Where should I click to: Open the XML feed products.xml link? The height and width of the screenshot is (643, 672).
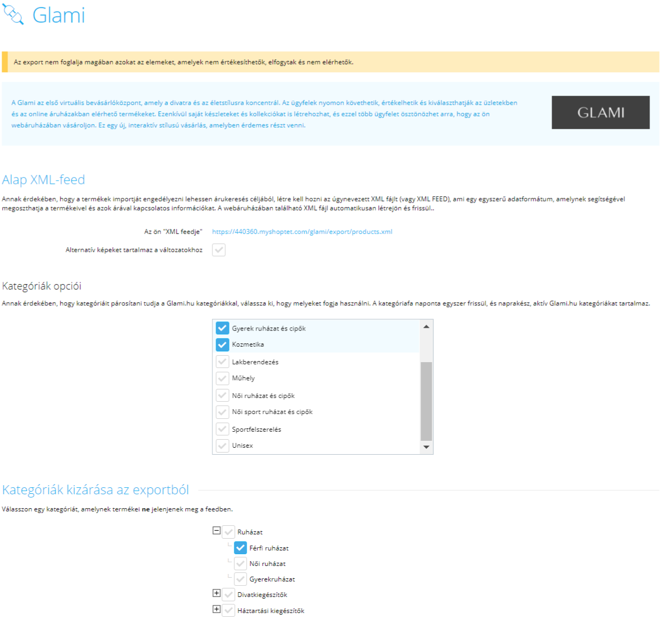click(302, 232)
